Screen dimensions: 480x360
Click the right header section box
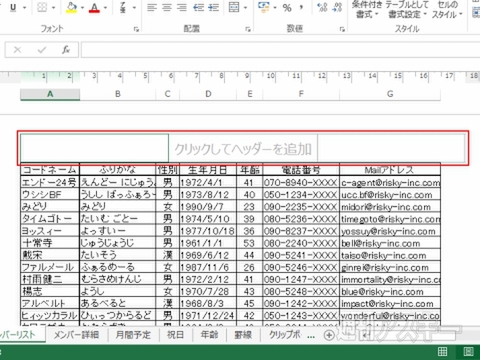pos(391,148)
